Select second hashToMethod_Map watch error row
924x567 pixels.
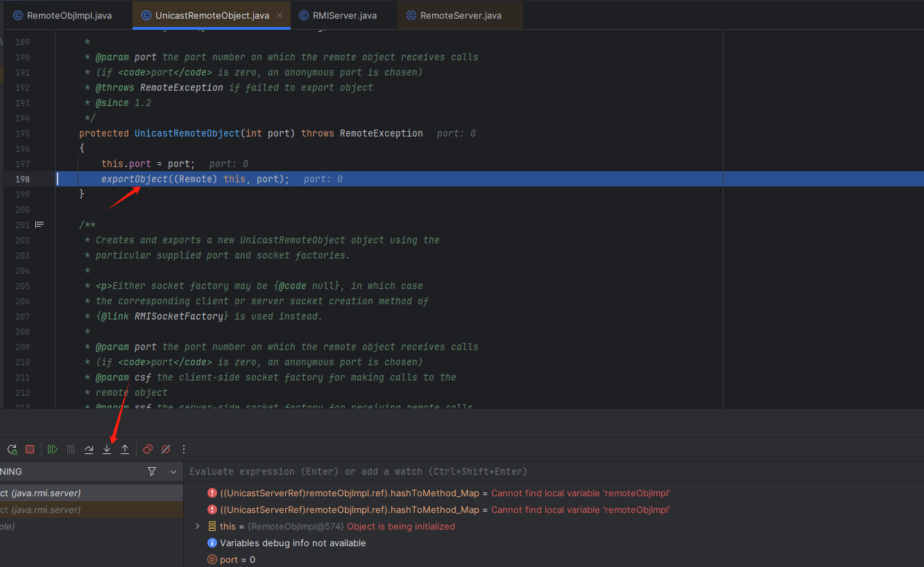point(554,509)
